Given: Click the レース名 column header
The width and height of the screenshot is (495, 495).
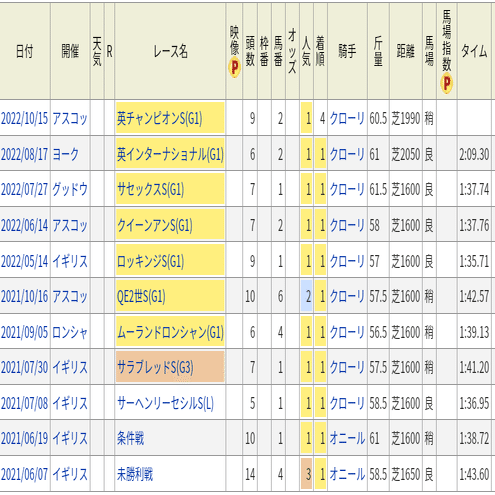Looking at the screenshot, I should 170,52.
